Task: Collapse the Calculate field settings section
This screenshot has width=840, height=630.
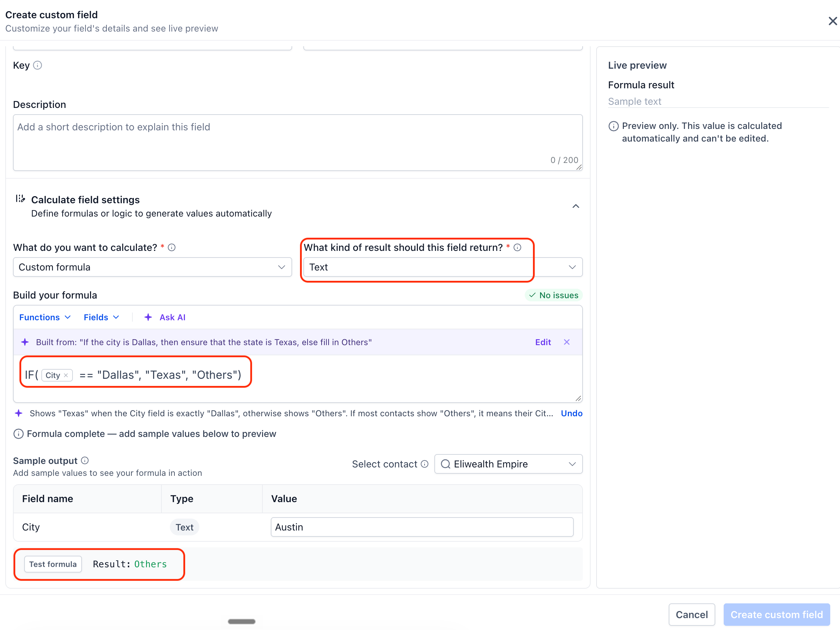Action: pyautogui.click(x=576, y=206)
